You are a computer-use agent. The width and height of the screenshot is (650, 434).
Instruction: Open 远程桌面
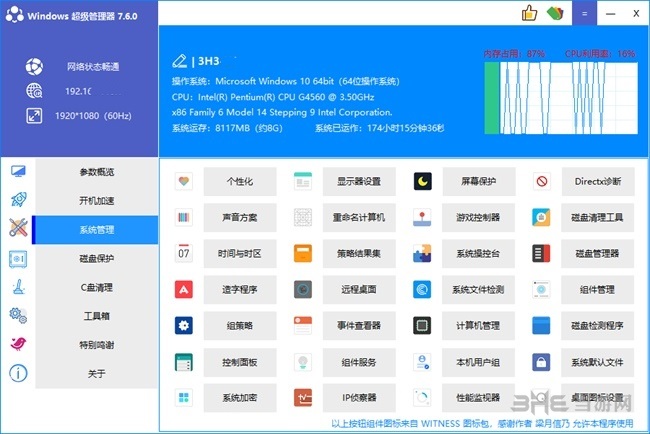[359, 289]
